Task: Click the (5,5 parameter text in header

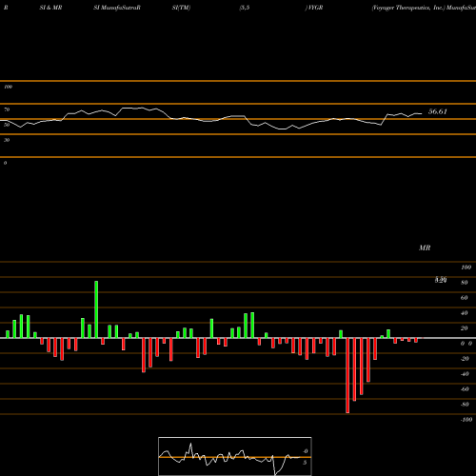Action: (245, 8)
